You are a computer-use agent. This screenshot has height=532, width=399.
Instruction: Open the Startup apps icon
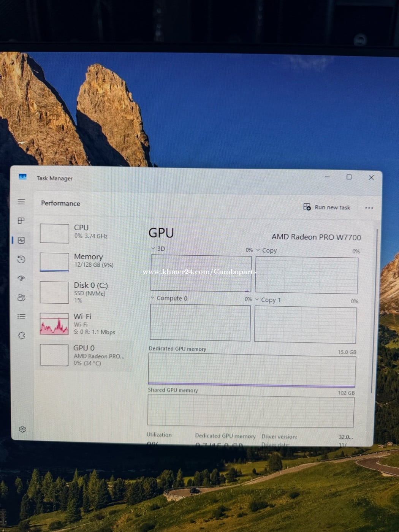(x=21, y=278)
